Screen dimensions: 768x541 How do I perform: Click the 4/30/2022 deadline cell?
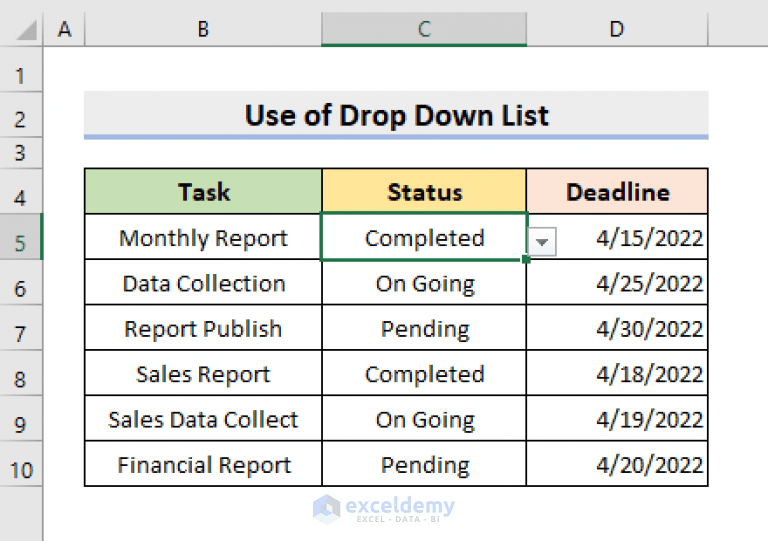pyautogui.click(x=617, y=328)
